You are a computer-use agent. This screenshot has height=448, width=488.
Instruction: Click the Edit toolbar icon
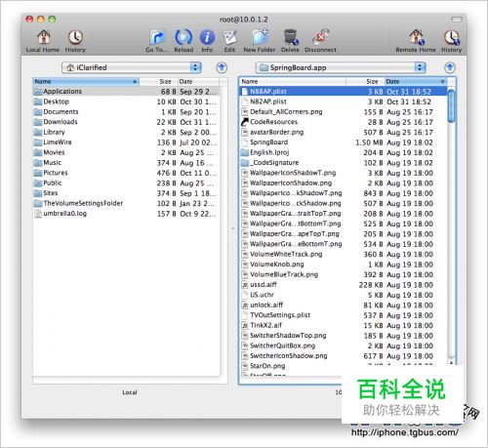(x=229, y=41)
